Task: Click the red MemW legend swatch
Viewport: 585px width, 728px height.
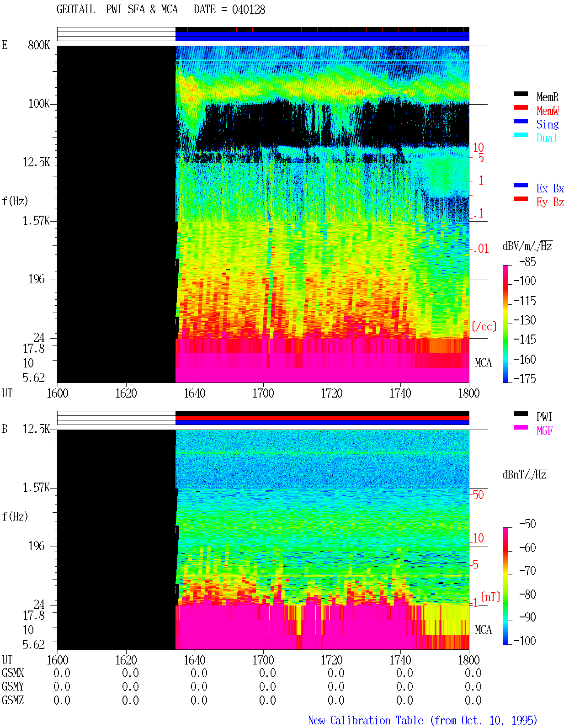Action: [x=521, y=107]
